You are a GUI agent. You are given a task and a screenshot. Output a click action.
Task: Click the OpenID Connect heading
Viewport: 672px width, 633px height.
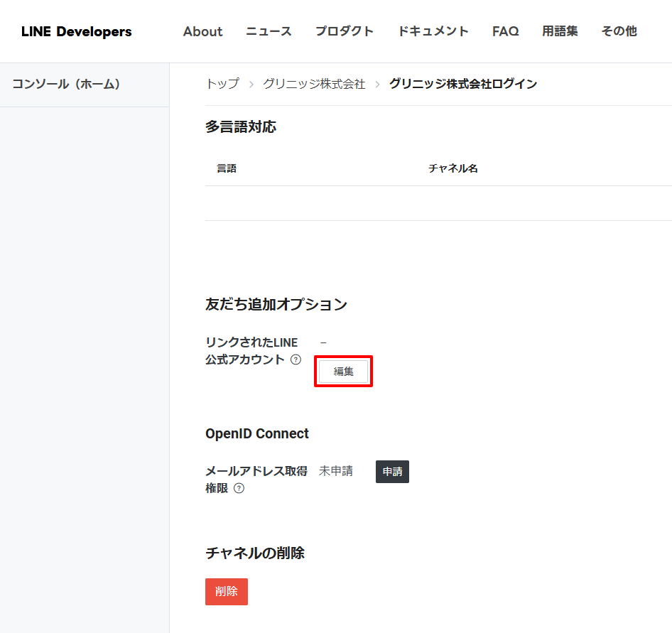[256, 433]
